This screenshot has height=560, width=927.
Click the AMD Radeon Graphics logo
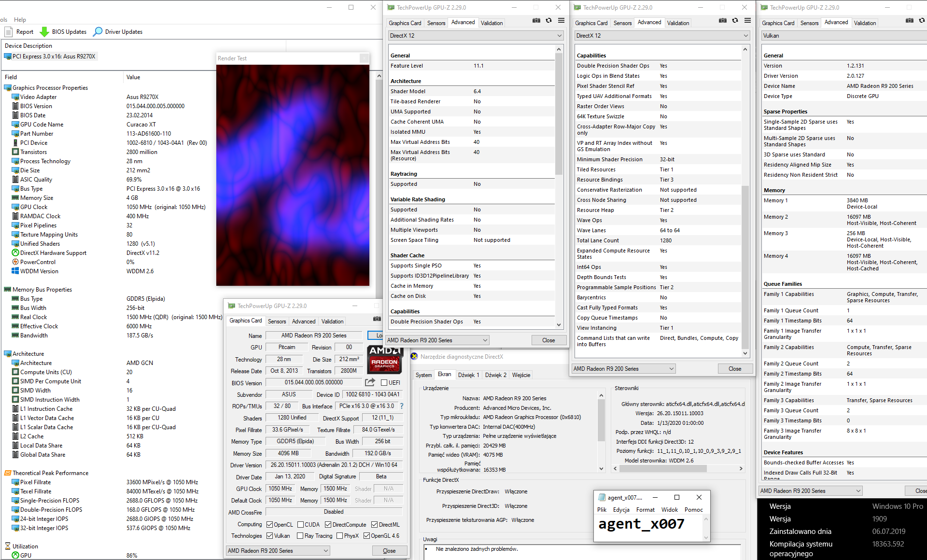(x=385, y=360)
